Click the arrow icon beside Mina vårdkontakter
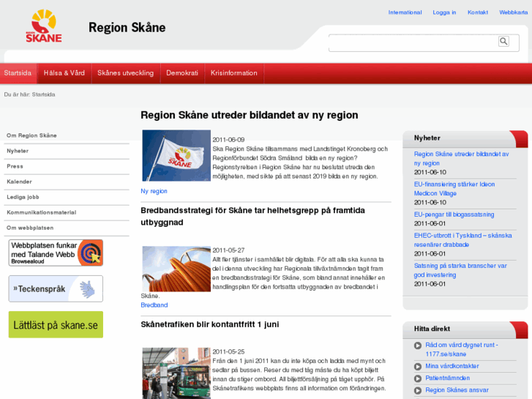The image size is (532, 399). point(418,366)
